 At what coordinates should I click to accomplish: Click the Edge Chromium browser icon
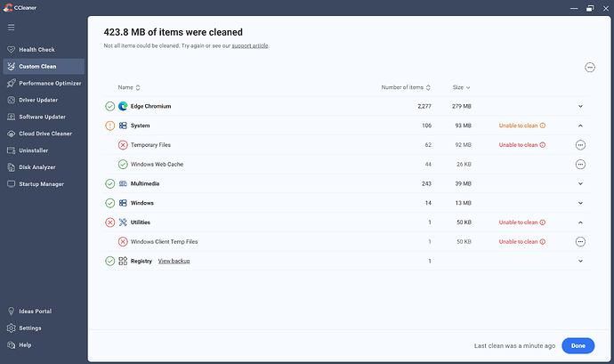(123, 106)
